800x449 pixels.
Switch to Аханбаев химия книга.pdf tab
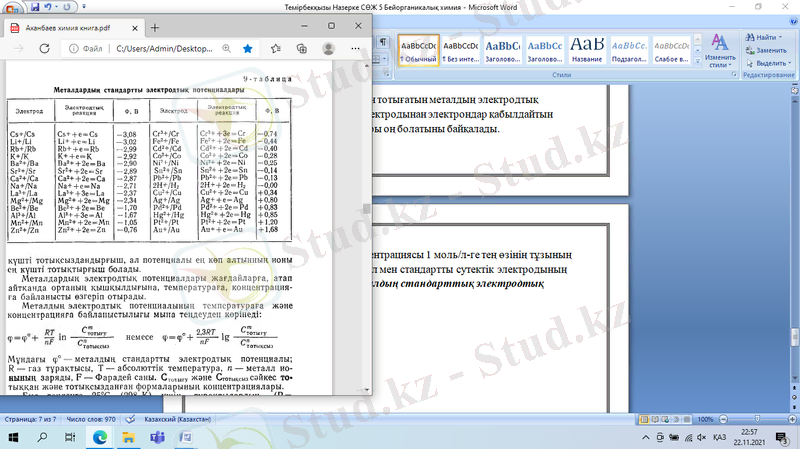[70, 29]
